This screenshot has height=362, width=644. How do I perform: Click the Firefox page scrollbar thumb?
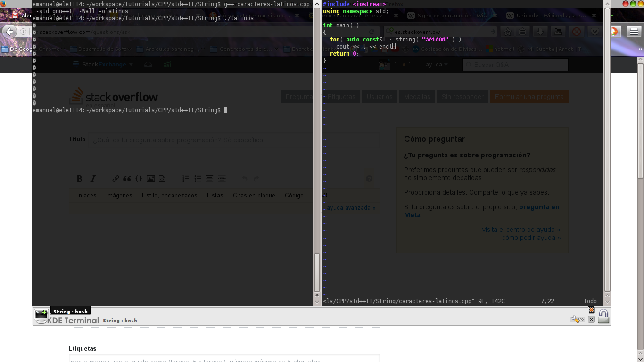640,120
